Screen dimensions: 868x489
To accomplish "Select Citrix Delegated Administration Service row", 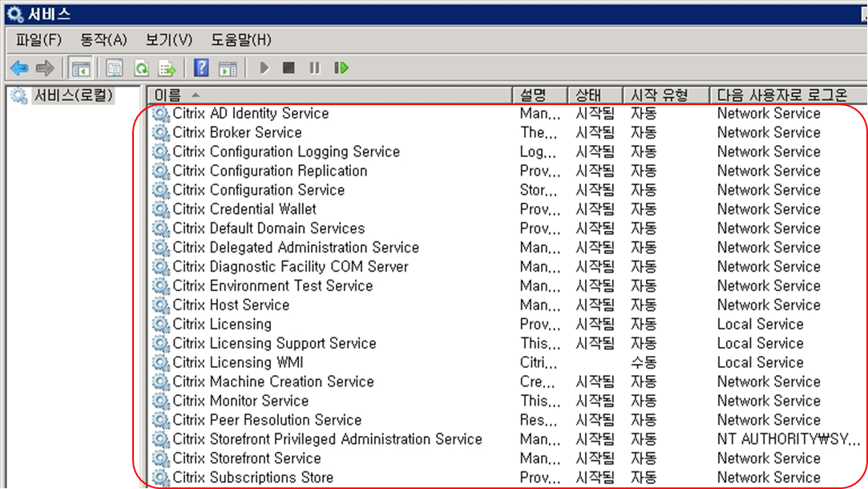I will click(x=507, y=248).
